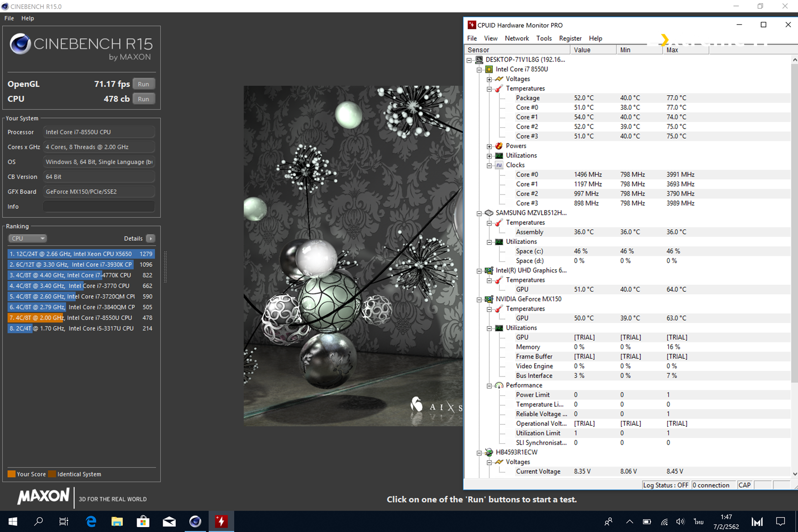Open the Cinebench Help menu
This screenshot has width=798, height=532.
coord(27,18)
